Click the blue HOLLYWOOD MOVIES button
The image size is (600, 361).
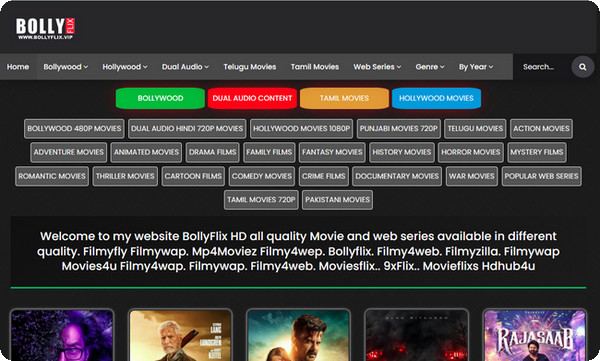coord(436,98)
